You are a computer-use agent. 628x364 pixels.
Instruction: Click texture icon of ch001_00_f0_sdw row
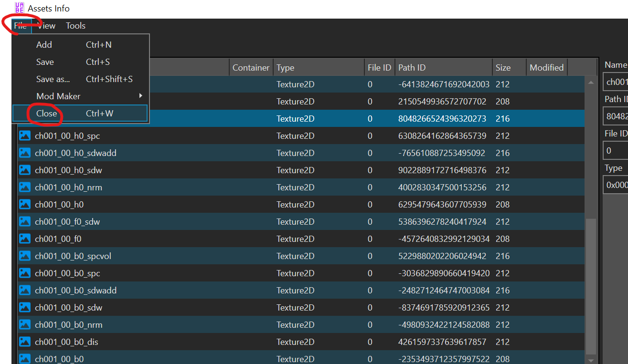(24, 222)
